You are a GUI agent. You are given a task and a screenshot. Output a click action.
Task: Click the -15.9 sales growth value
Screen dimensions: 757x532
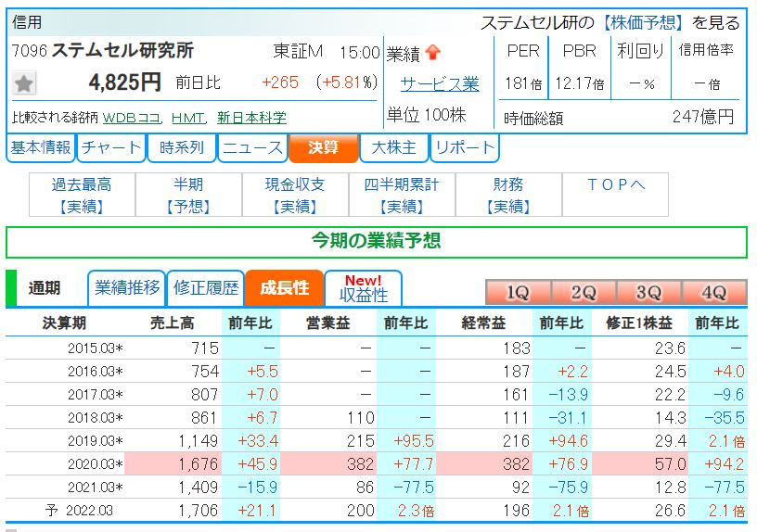pyautogui.click(x=258, y=488)
